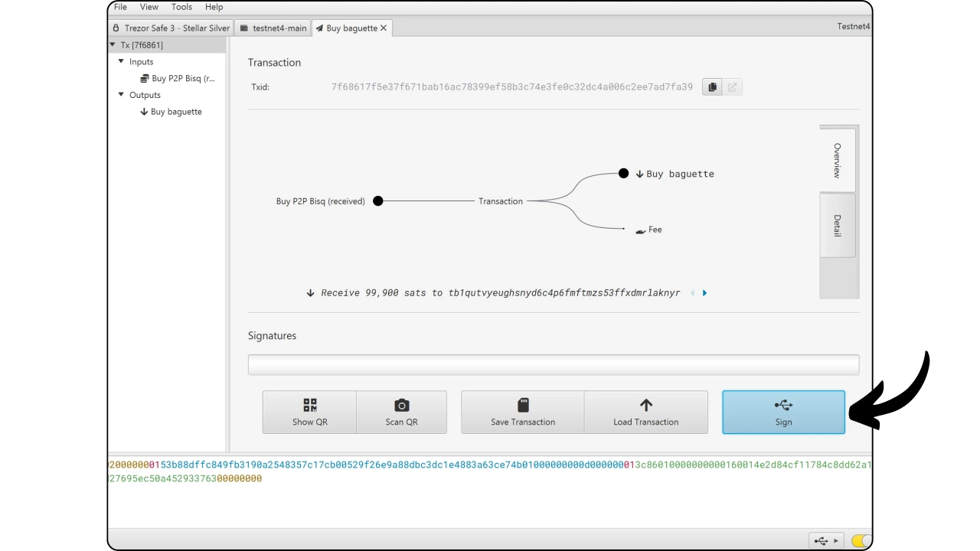Select the Buy P2P Bisq input tree item
This screenshot has height=551, width=980.
click(x=182, y=78)
